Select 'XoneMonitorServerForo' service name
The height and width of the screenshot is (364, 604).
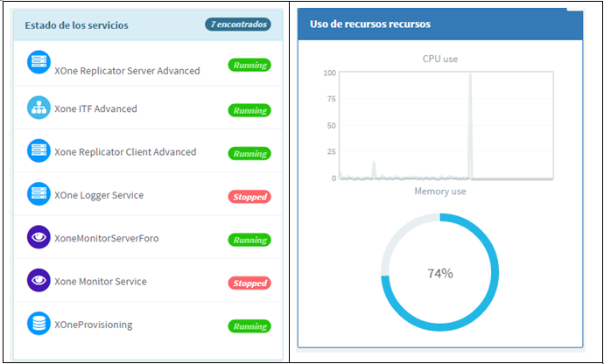tap(106, 238)
